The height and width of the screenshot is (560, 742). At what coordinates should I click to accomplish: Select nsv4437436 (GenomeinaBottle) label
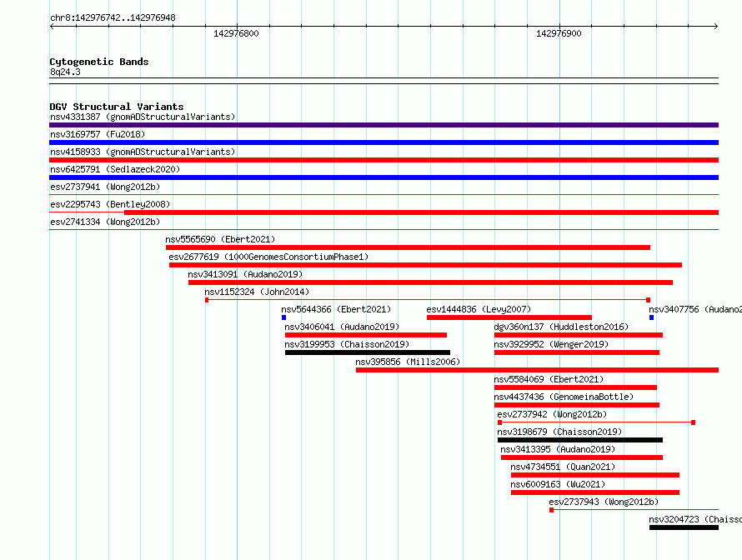[x=564, y=397]
